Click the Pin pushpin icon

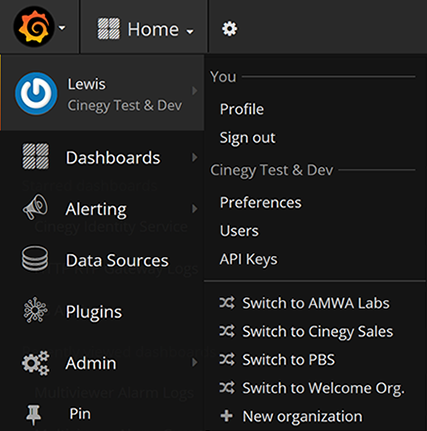(x=33, y=415)
